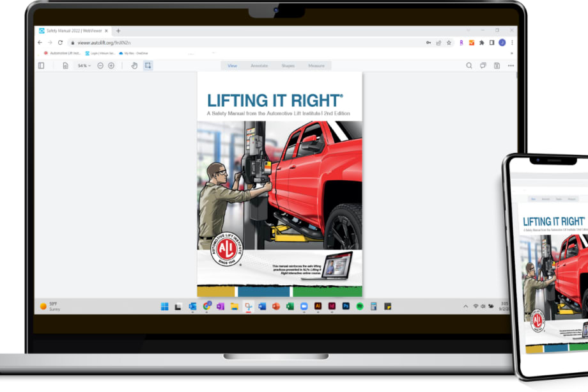Click the zoom in plus icon
Screen dimensions: 588x392
click(x=111, y=66)
